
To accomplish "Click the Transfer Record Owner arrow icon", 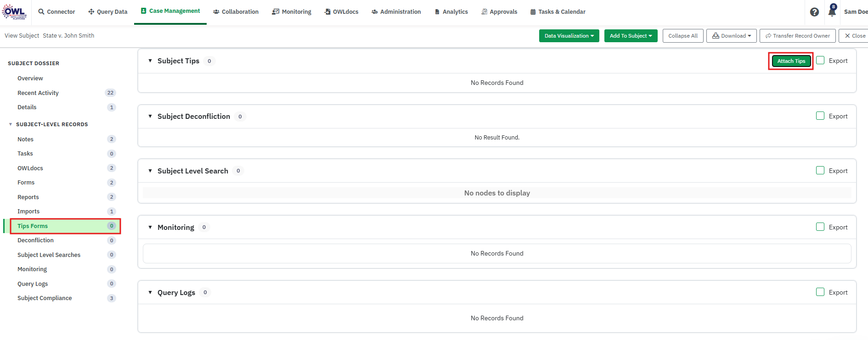I will [x=768, y=36].
